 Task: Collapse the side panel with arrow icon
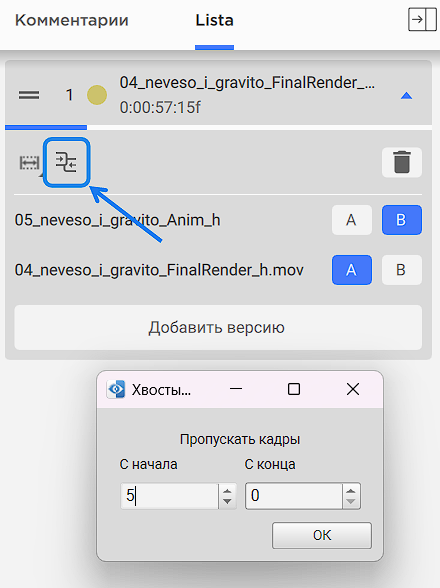click(x=422, y=20)
